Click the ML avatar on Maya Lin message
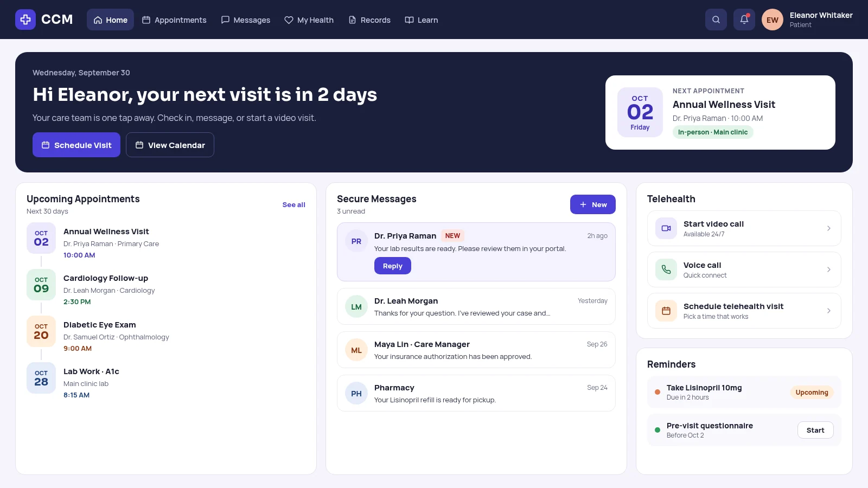This screenshot has height=488, width=868. (356, 350)
